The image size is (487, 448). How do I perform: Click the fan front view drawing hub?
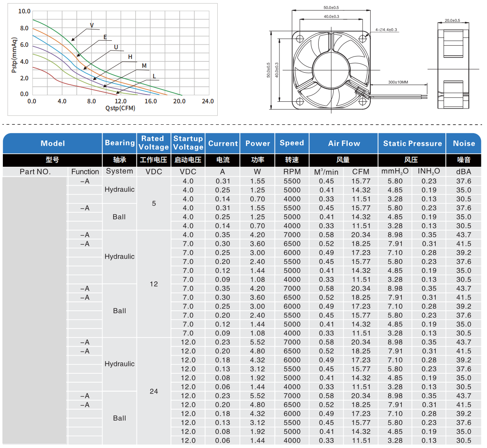331,70
